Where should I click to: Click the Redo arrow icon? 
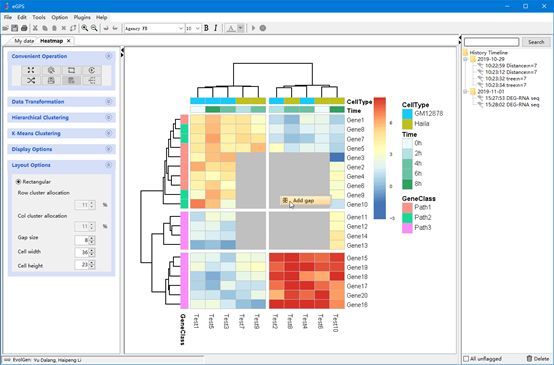point(115,28)
